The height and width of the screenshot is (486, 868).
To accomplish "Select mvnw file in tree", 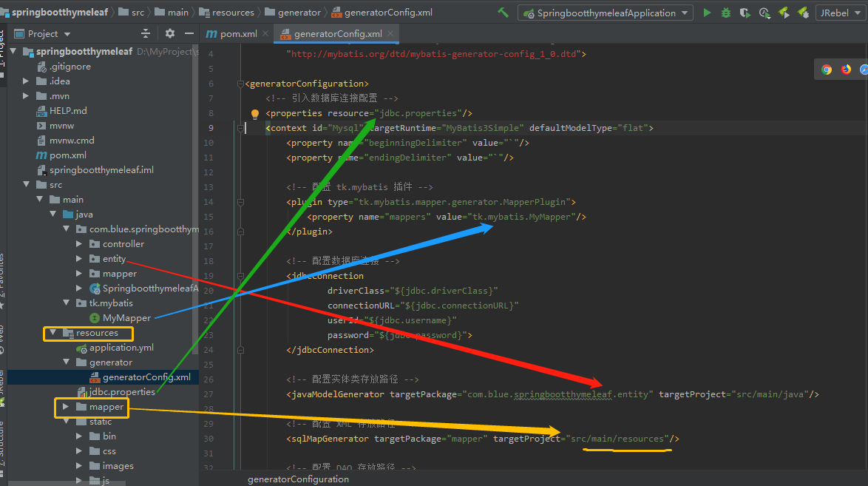I will (x=55, y=126).
